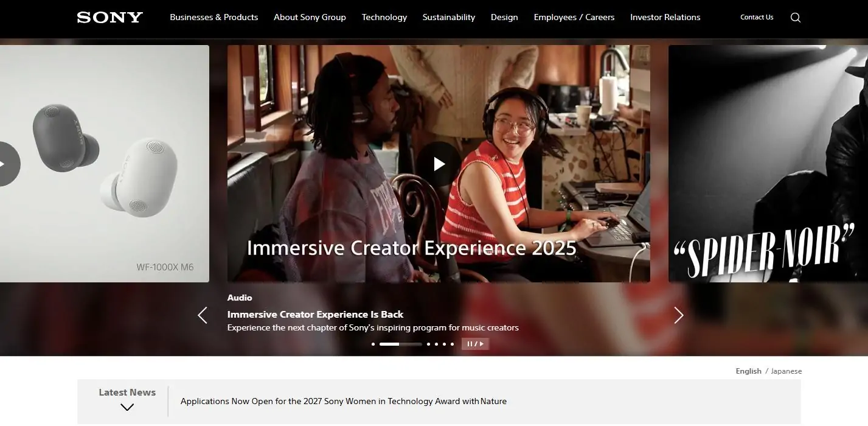Image resolution: width=868 pixels, height=426 pixels.
Task: Open the search magnifier icon
Action: [796, 18]
